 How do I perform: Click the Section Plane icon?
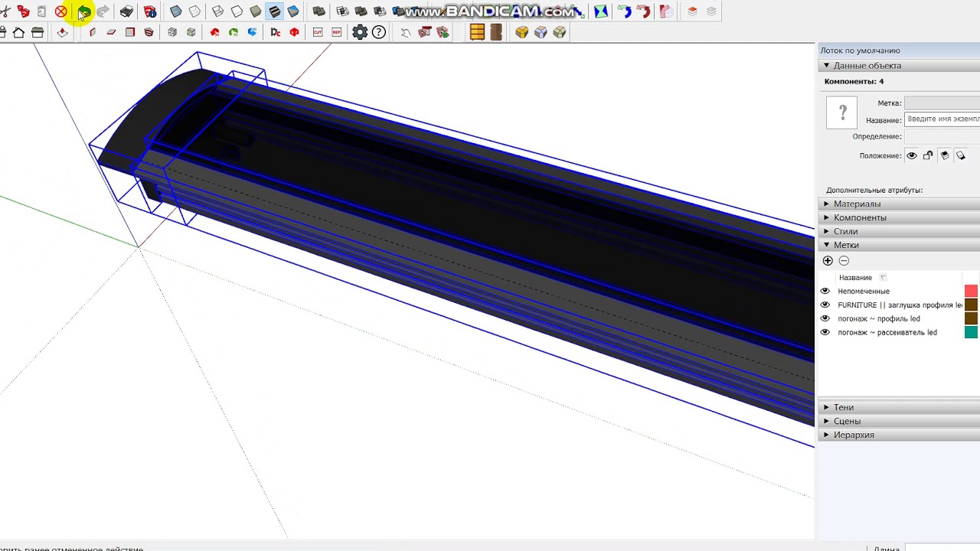click(x=63, y=32)
